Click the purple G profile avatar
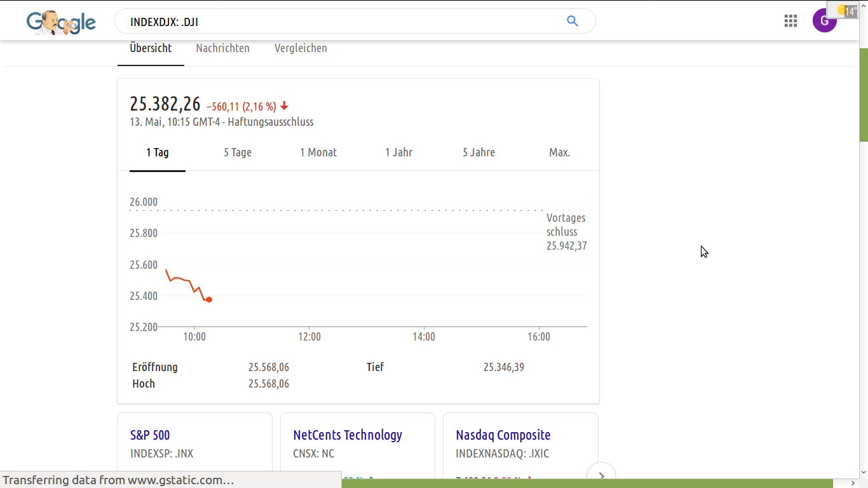868x488 pixels. pyautogui.click(x=824, y=20)
